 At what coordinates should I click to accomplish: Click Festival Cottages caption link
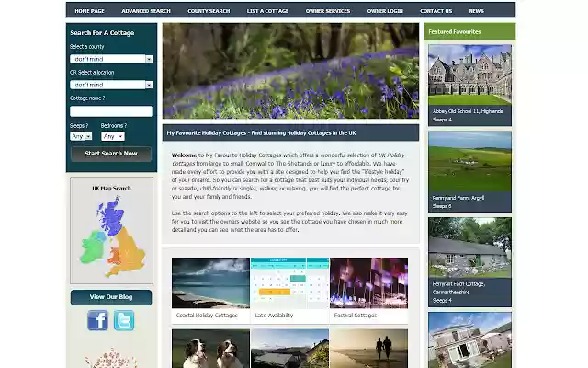coord(356,316)
